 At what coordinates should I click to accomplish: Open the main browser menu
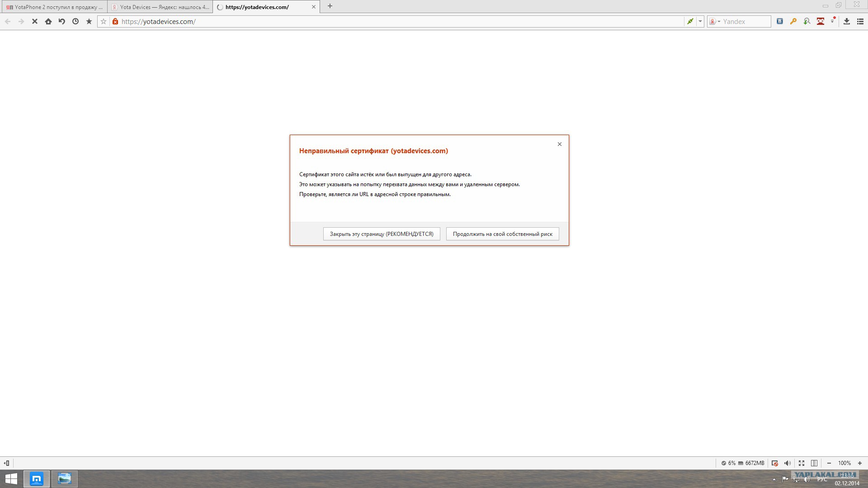(x=860, y=21)
